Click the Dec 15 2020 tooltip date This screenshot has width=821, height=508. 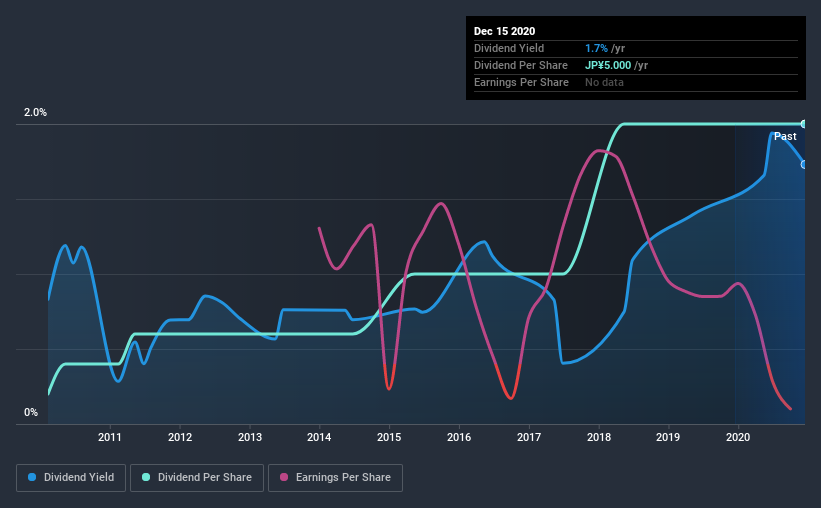click(504, 31)
